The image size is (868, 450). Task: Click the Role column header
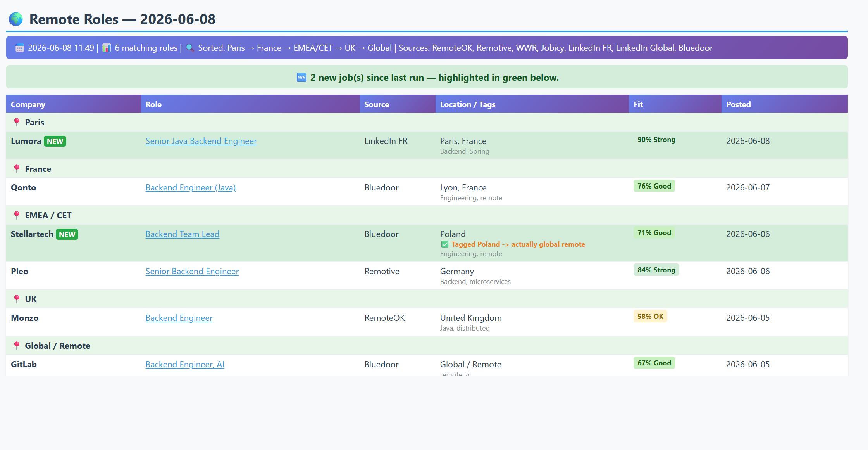point(250,104)
